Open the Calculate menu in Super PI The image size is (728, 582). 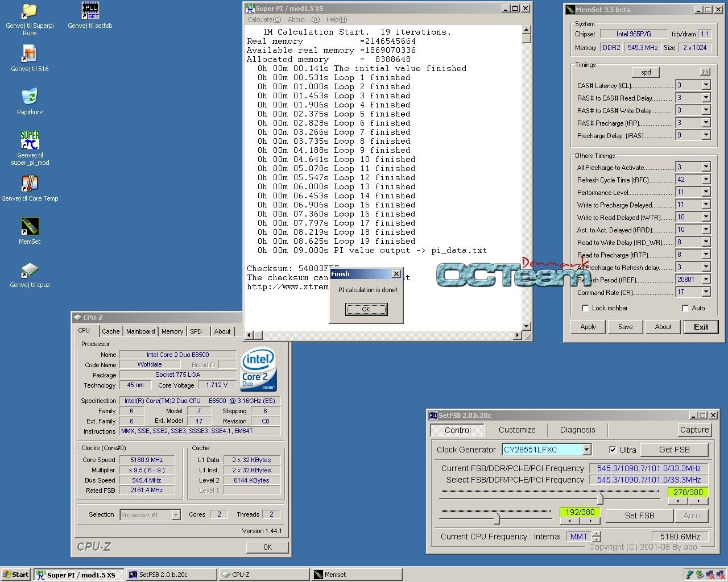tap(264, 19)
